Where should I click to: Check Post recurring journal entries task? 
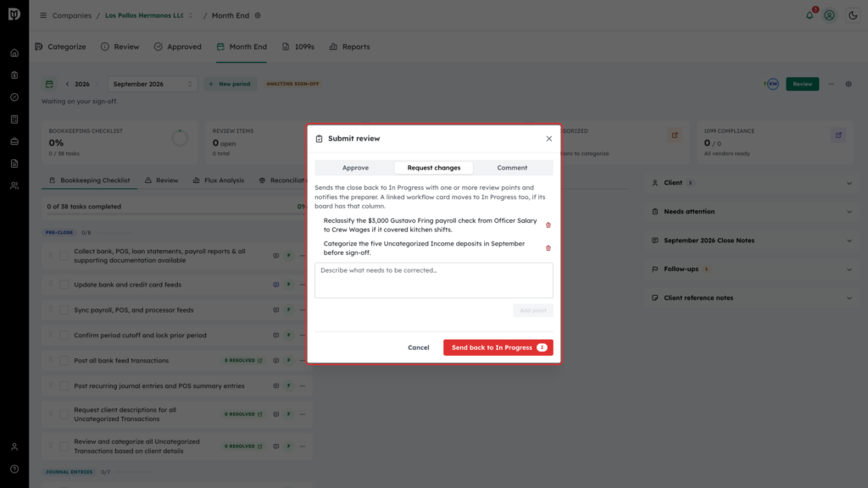(64, 386)
